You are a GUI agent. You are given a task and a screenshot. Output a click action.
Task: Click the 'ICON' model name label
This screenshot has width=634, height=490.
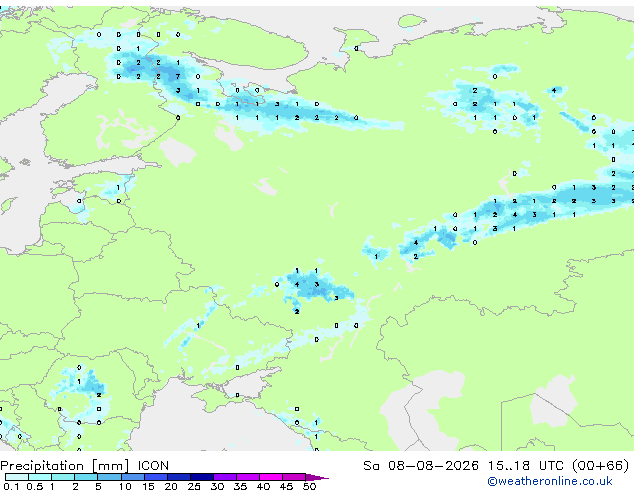coord(153,466)
